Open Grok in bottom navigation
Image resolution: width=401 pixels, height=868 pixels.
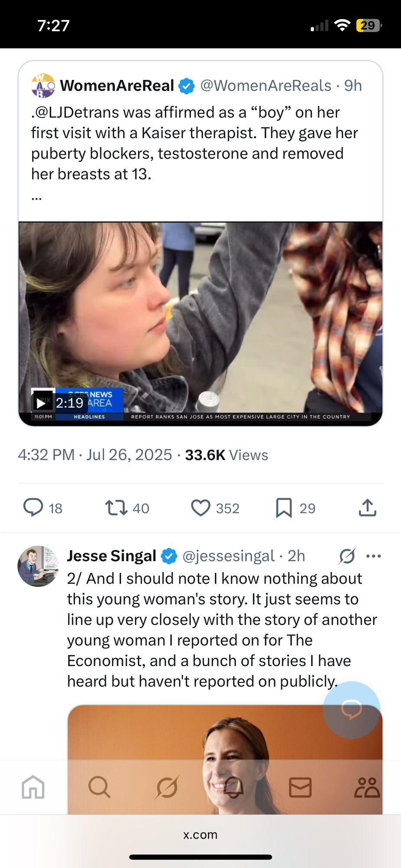(x=167, y=787)
